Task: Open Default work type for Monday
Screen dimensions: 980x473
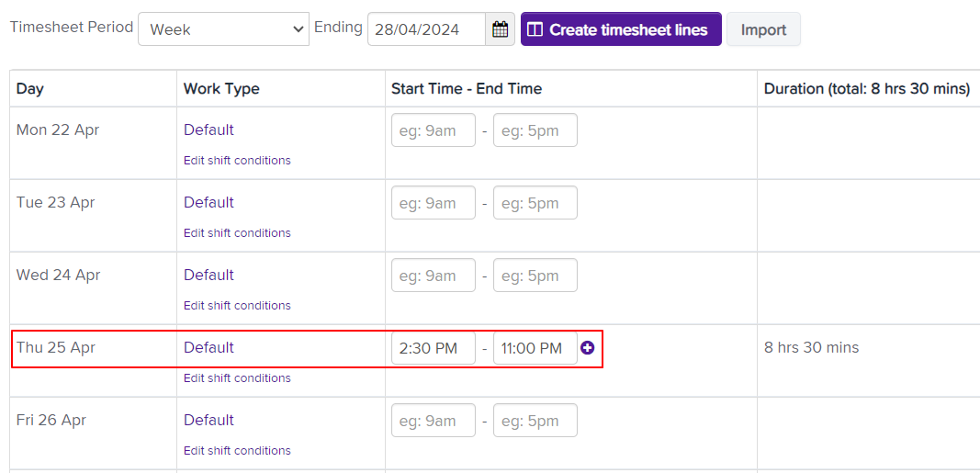Action: 208,130
